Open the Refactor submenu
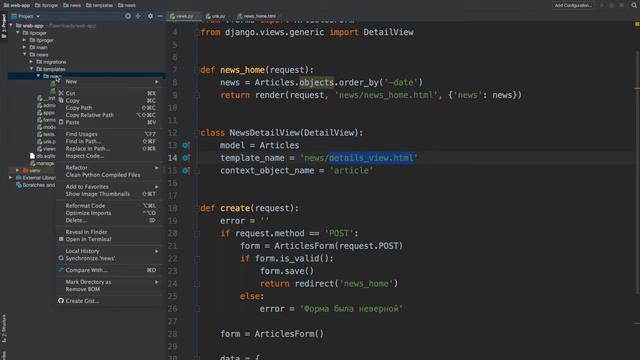Image resolution: width=640 pixels, height=360 pixels. click(109, 168)
